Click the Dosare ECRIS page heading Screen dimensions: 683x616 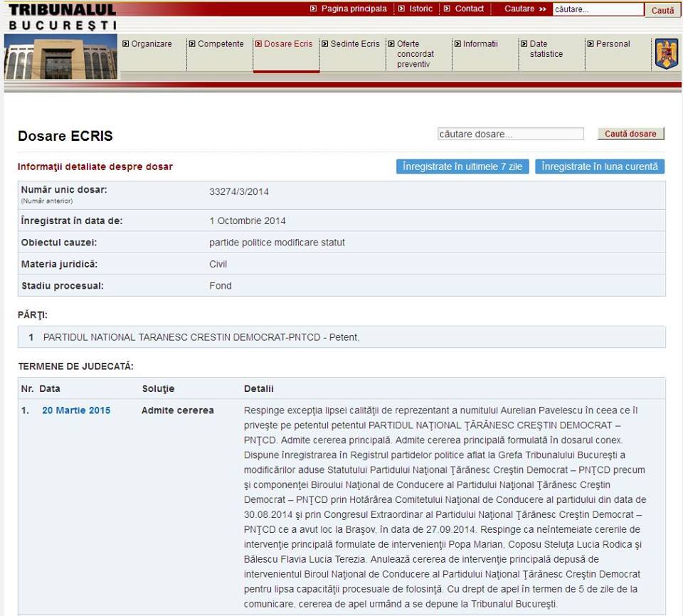(65, 136)
